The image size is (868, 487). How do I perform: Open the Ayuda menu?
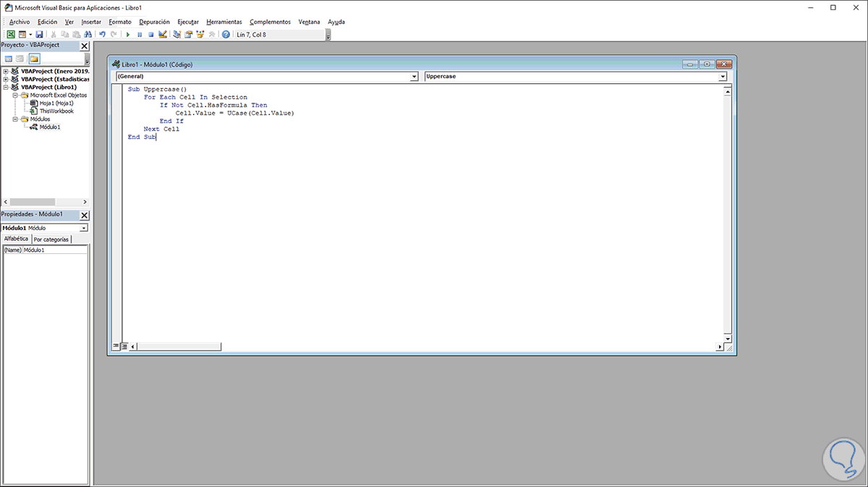pos(336,22)
